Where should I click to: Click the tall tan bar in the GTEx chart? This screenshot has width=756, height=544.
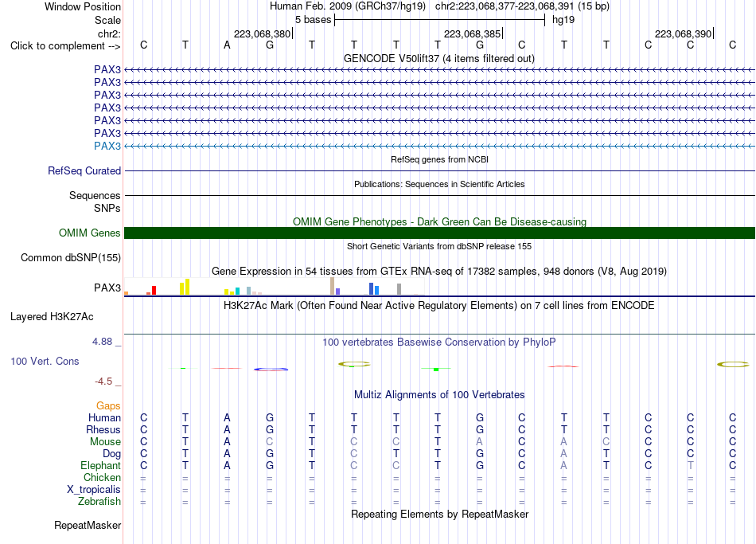click(x=332, y=286)
